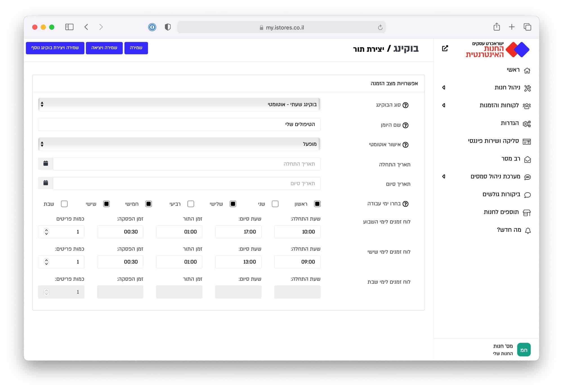Click the 1Password extension icon
Image resolution: width=563 pixels, height=392 pixels.
[152, 27]
